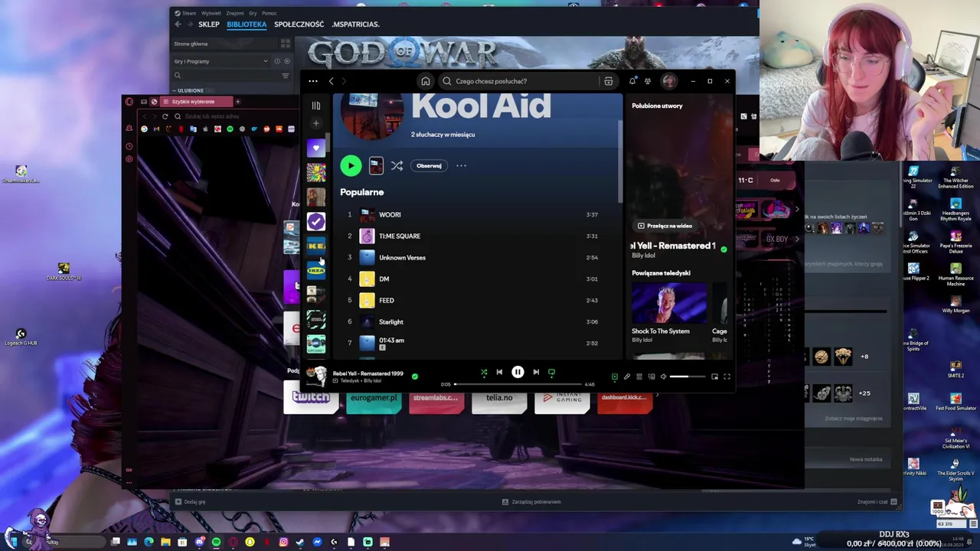Screen dimensions: 980x551
Task: Add a new tab in the Opera GX browser
Action: (x=237, y=102)
